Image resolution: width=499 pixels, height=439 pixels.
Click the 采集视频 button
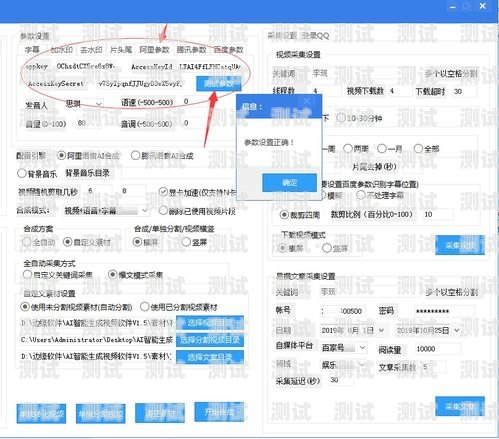pos(460,245)
